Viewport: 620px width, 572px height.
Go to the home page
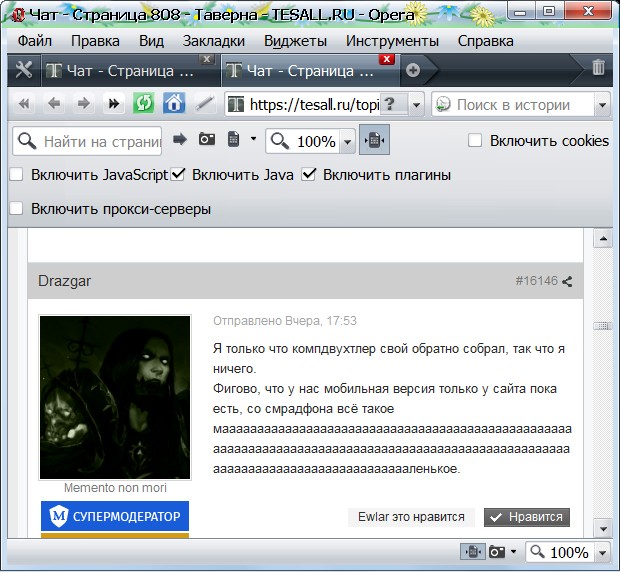pyautogui.click(x=174, y=104)
